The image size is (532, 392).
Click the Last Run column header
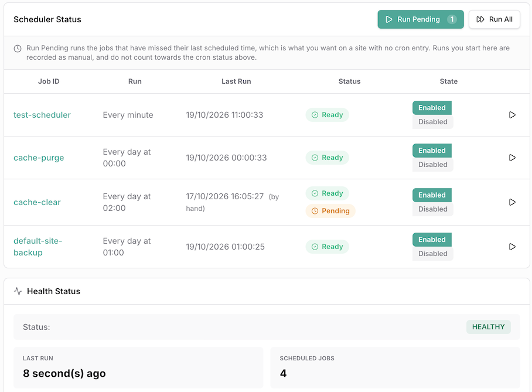tap(236, 81)
